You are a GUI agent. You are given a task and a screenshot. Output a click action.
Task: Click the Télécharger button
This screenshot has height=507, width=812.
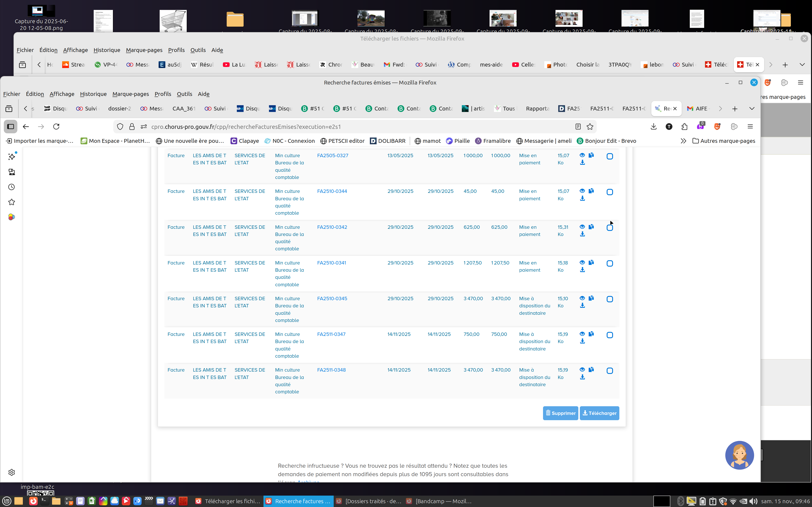pos(599,413)
